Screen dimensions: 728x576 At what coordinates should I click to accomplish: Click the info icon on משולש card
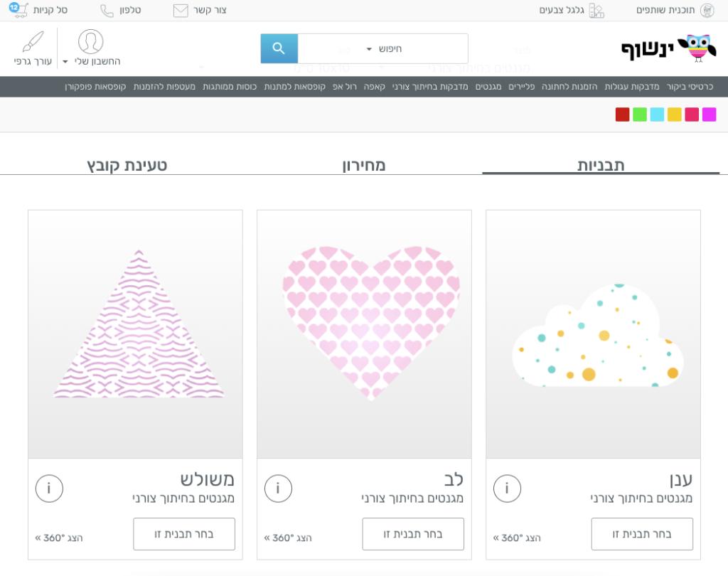tap(49, 489)
